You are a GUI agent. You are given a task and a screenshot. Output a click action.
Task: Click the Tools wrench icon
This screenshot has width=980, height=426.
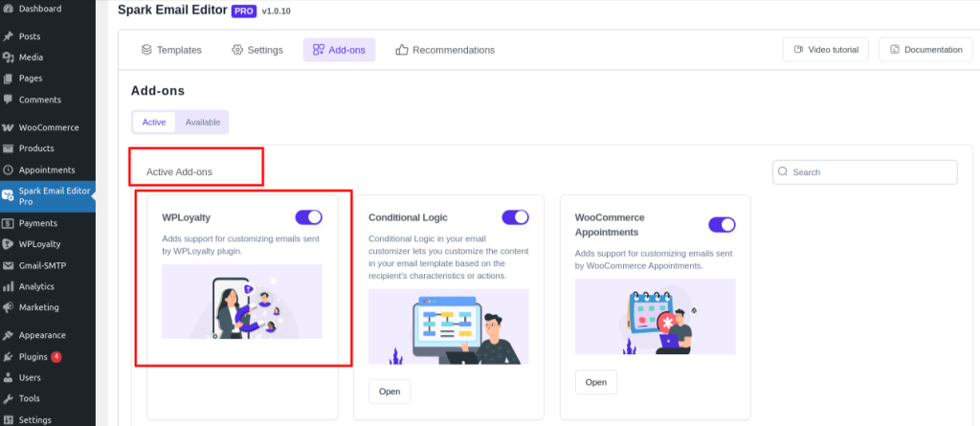click(8, 398)
